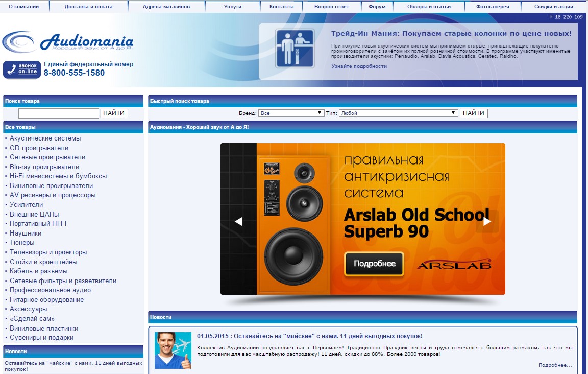Open Скидки и акции menu item
The image size is (588, 374).
coord(554,6)
